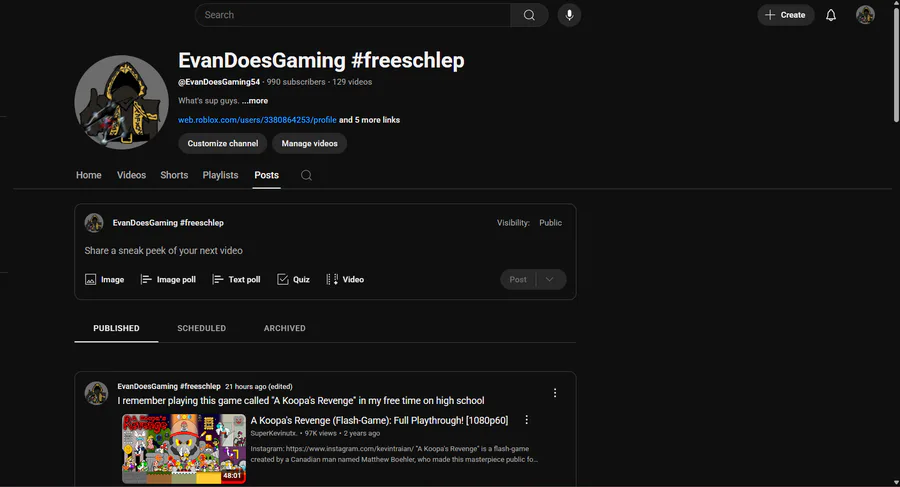The height and width of the screenshot is (487, 900).
Task: Click the '21 hours ago (edited)' timestamp
Action: click(x=258, y=386)
